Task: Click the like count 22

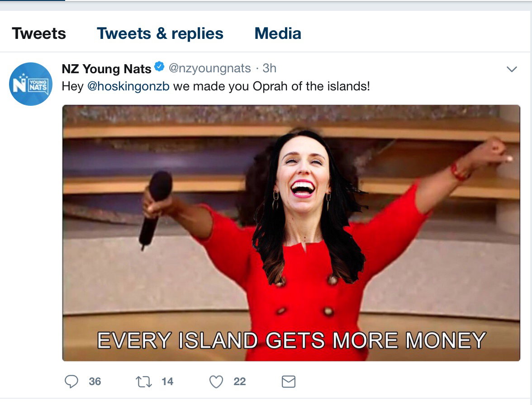Action: (240, 381)
